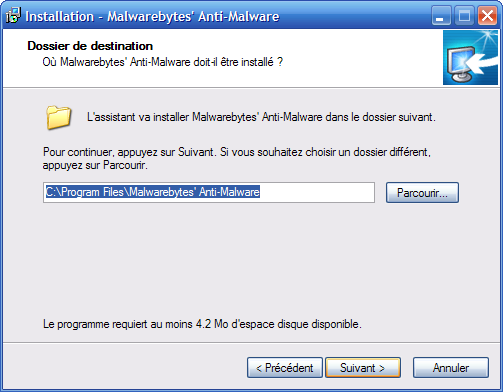Click the L'assistant va installer sentence
Viewport: 503px width, 392px height.
click(261, 117)
